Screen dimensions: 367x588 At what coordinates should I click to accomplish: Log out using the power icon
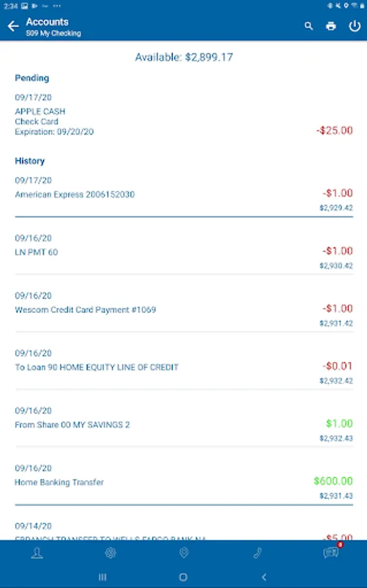pos(355,26)
